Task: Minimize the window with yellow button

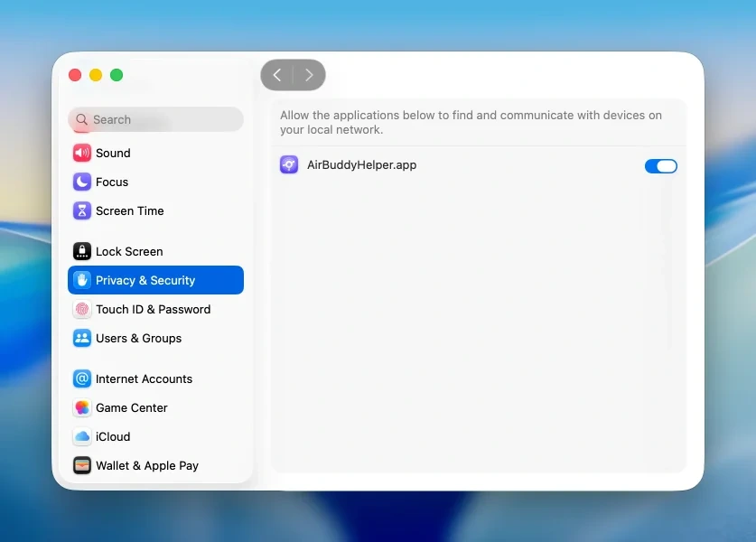Action: tap(96, 75)
